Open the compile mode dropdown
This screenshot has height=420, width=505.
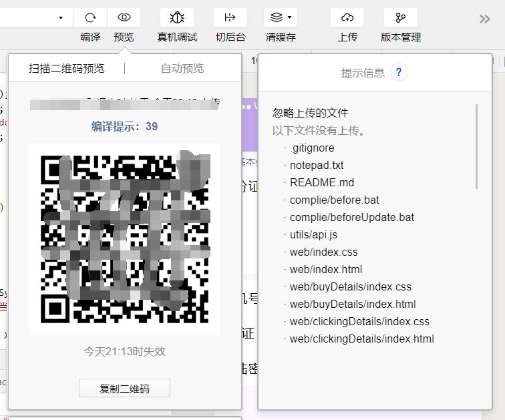61,18
